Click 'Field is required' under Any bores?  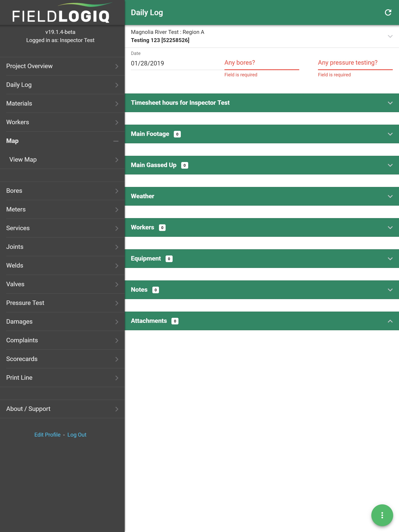[x=241, y=75]
